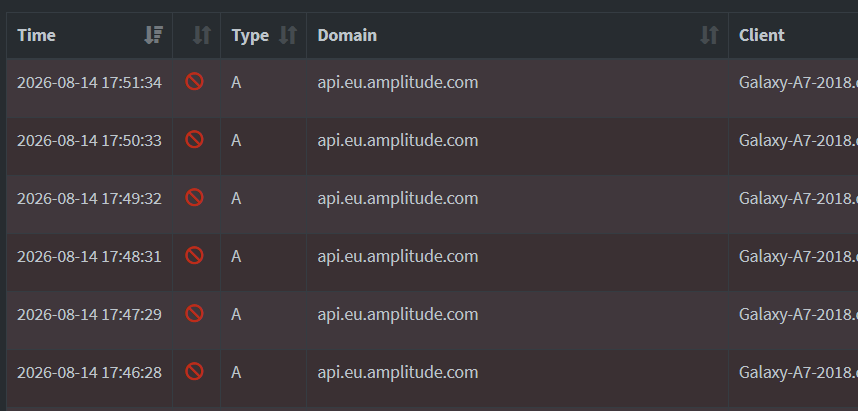Sort by the Domain column arrows
Viewport: 858px width, 411px height.
pos(709,35)
